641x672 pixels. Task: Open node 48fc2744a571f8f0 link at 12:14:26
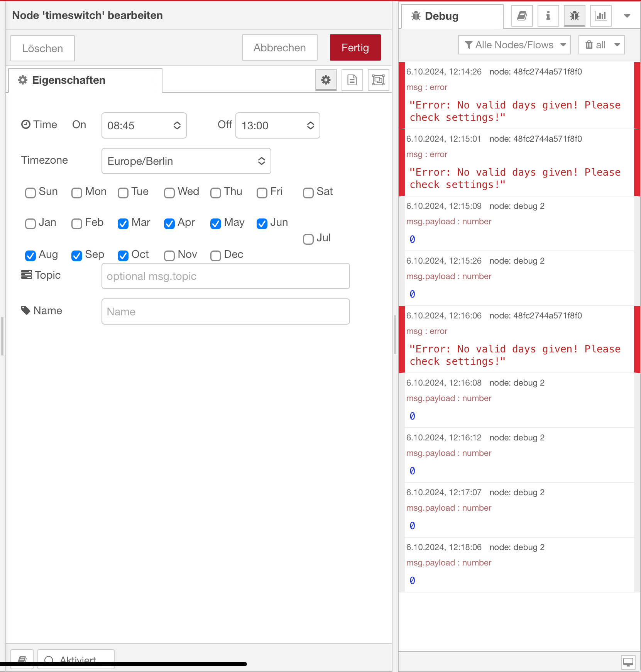(x=536, y=72)
